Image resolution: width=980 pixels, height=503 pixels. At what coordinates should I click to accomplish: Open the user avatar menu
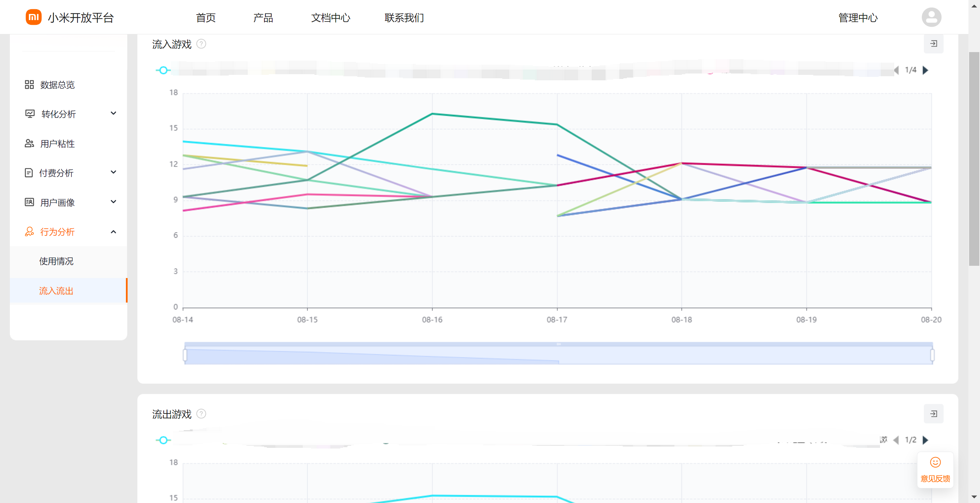click(x=931, y=17)
